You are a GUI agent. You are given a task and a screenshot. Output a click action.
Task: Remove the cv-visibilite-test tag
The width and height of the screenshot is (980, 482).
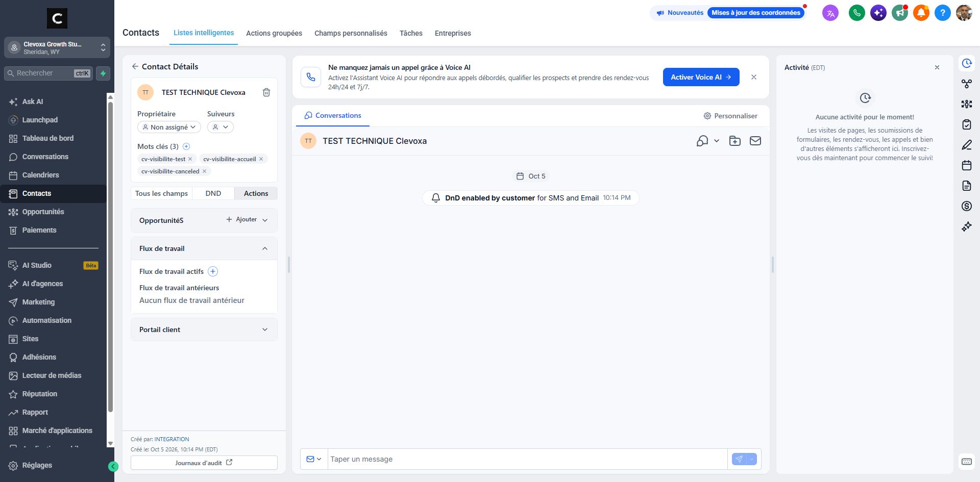point(190,159)
